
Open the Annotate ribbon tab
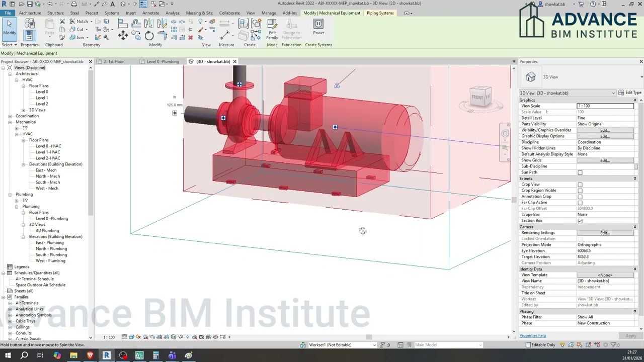coord(150,13)
